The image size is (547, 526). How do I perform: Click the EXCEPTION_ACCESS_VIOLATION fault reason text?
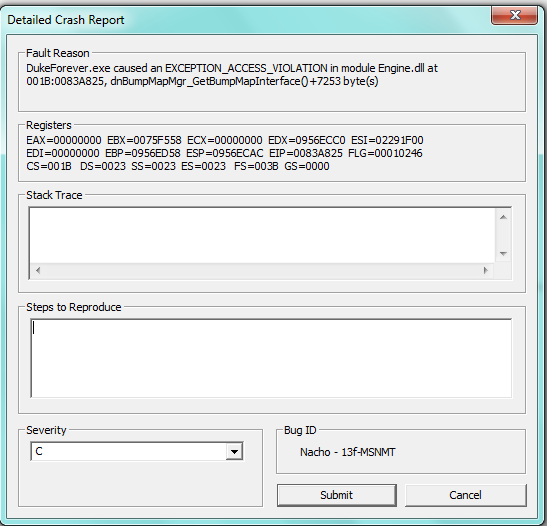click(246, 68)
